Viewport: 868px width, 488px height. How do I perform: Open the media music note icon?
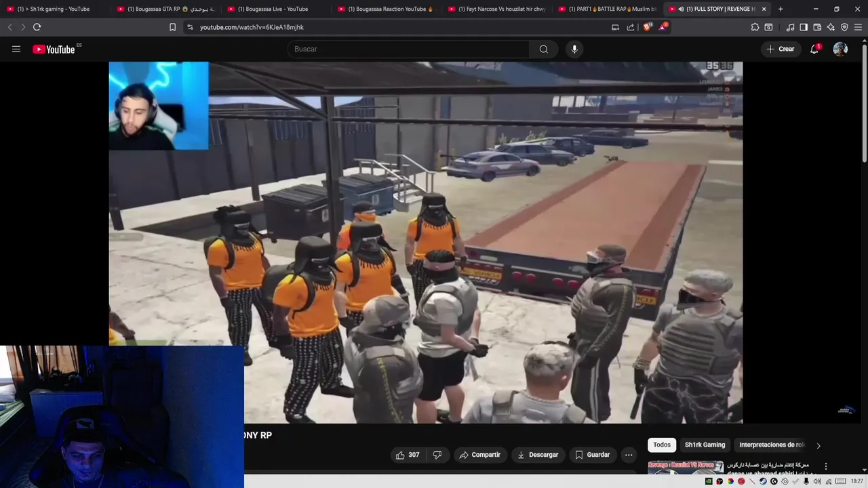pos(790,27)
